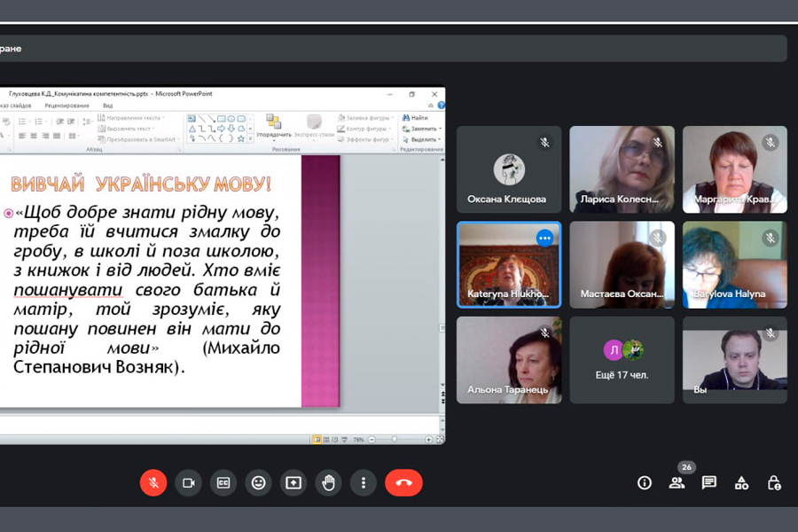The height and width of the screenshot is (532, 798).
Task: Open the 'Рецензирование' ribbon tab
Action: [x=67, y=106]
